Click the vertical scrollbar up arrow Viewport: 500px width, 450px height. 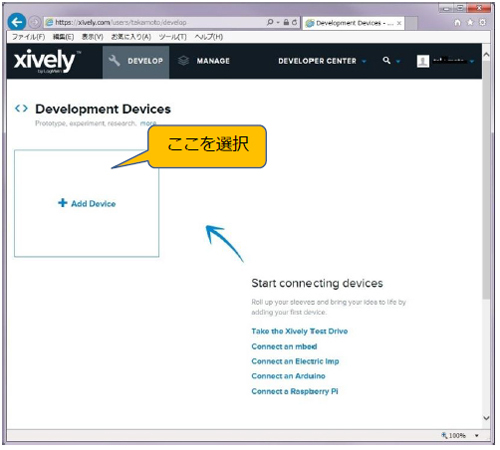point(486,54)
